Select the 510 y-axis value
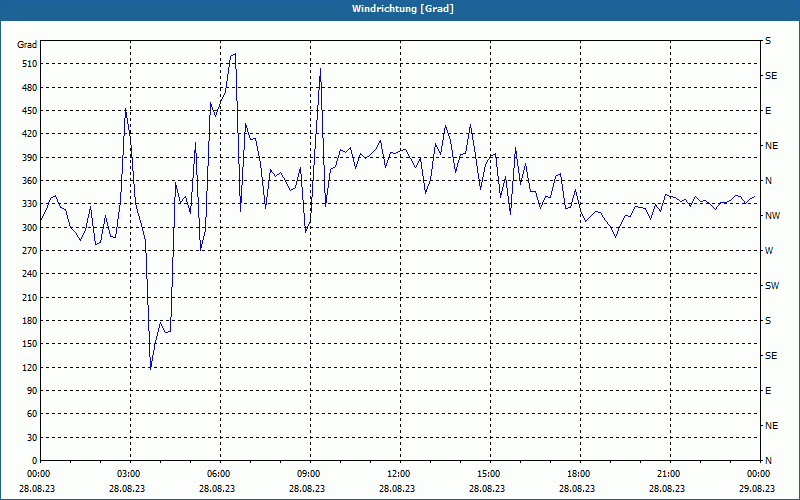This screenshot has width=800, height=500. (x=30, y=64)
